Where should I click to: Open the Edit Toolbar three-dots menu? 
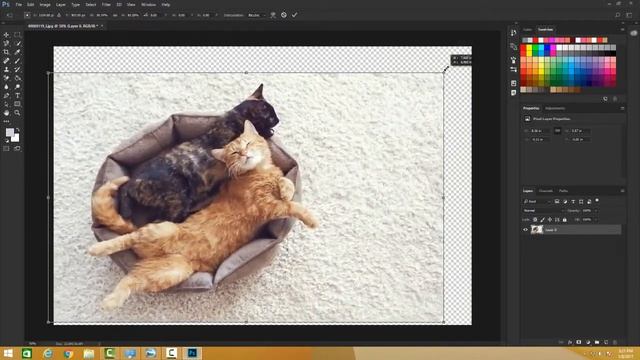pos(6,121)
